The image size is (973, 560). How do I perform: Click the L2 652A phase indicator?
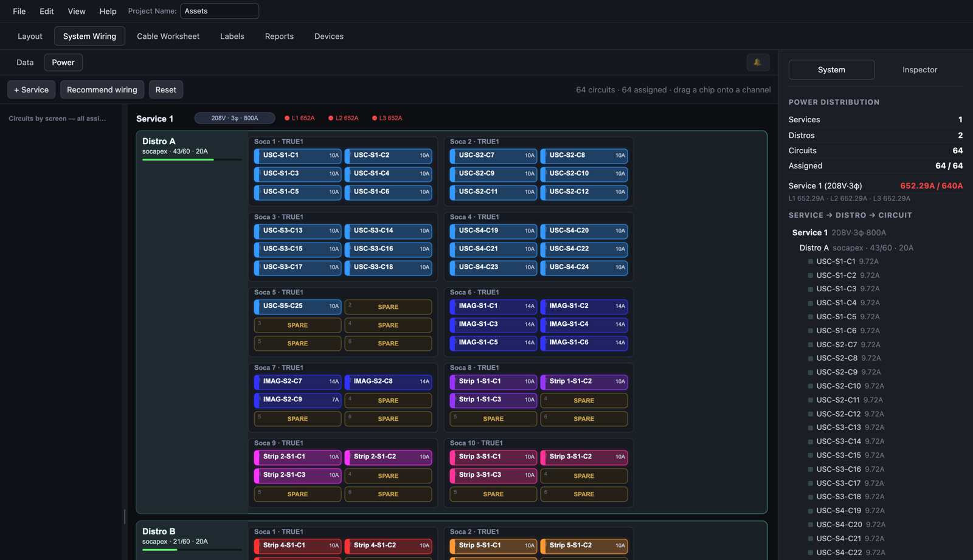[x=343, y=118]
